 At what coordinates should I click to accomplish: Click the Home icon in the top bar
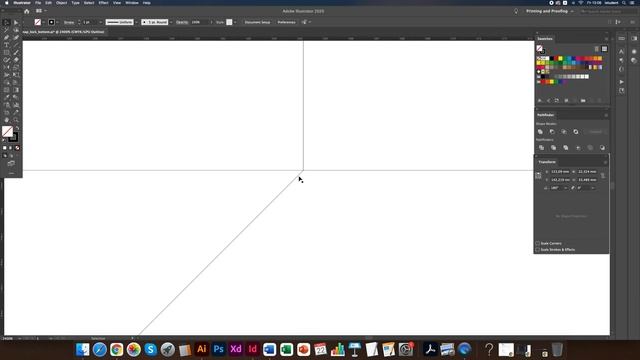click(x=27, y=11)
